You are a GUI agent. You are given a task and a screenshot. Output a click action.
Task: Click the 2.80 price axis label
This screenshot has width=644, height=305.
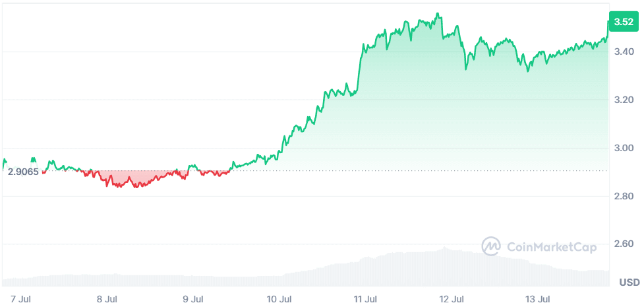[624, 196]
